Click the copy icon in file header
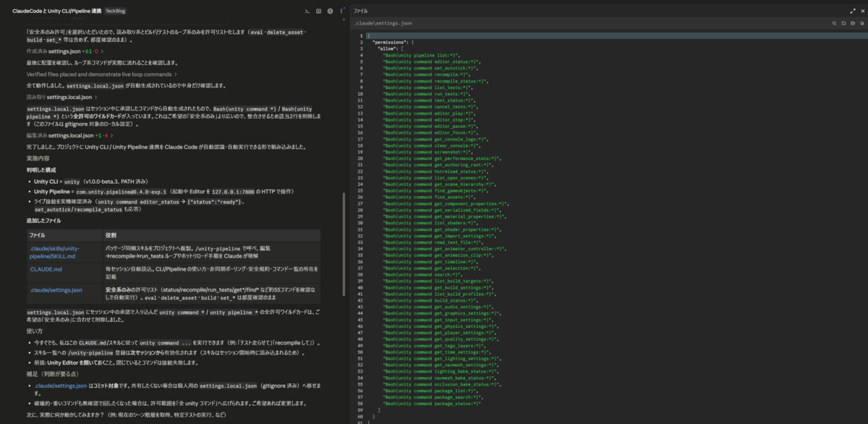Screen dimensions: 868x424 coord(861,23)
